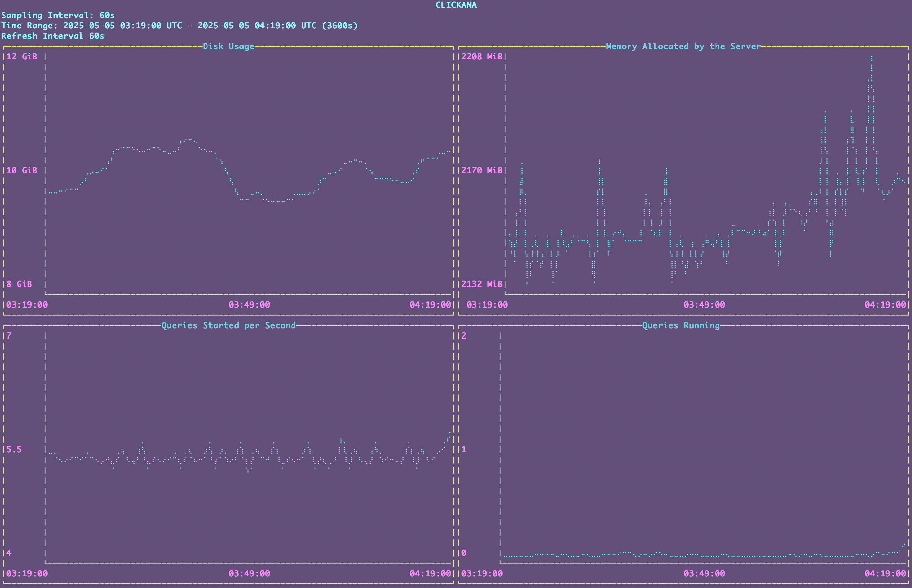Click the 5.5 axis label on queries chart
Screen dimensions: 912x588
click(14, 449)
